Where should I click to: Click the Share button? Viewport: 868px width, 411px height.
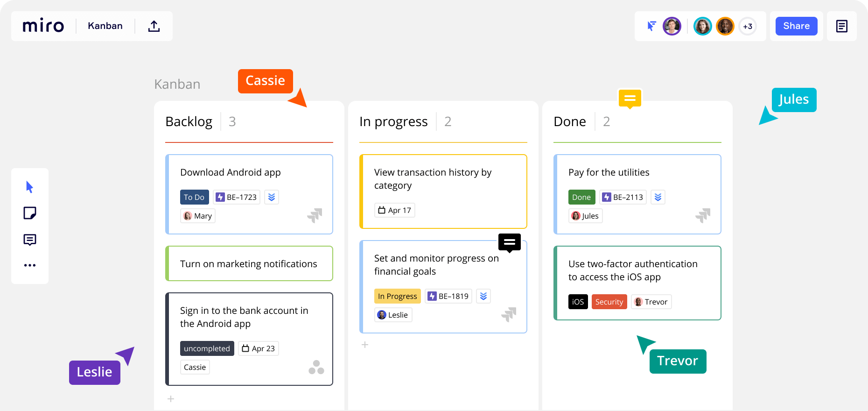pyautogui.click(x=796, y=26)
